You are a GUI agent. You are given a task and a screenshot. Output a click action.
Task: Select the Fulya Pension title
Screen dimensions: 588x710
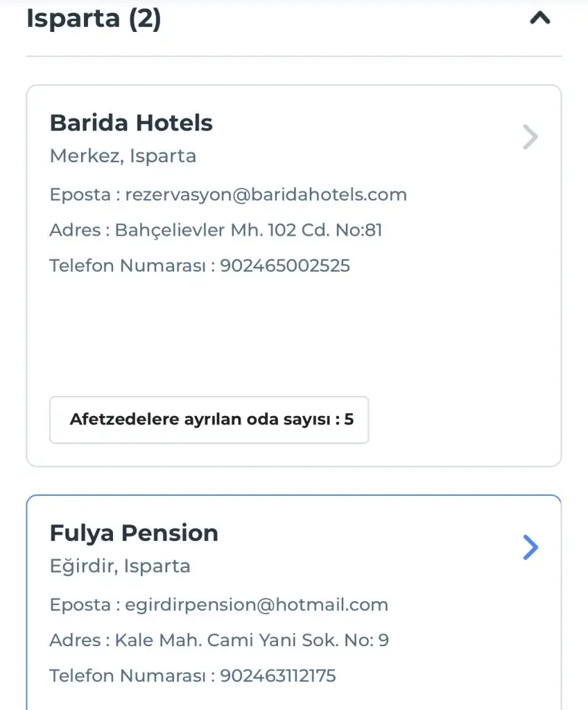click(134, 533)
